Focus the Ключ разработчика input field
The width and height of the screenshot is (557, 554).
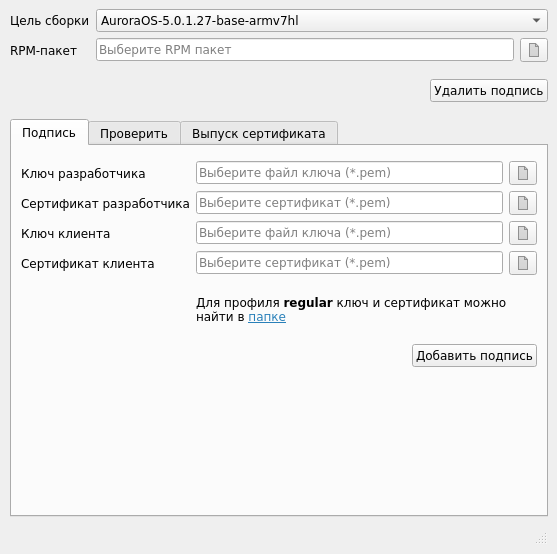tap(349, 173)
